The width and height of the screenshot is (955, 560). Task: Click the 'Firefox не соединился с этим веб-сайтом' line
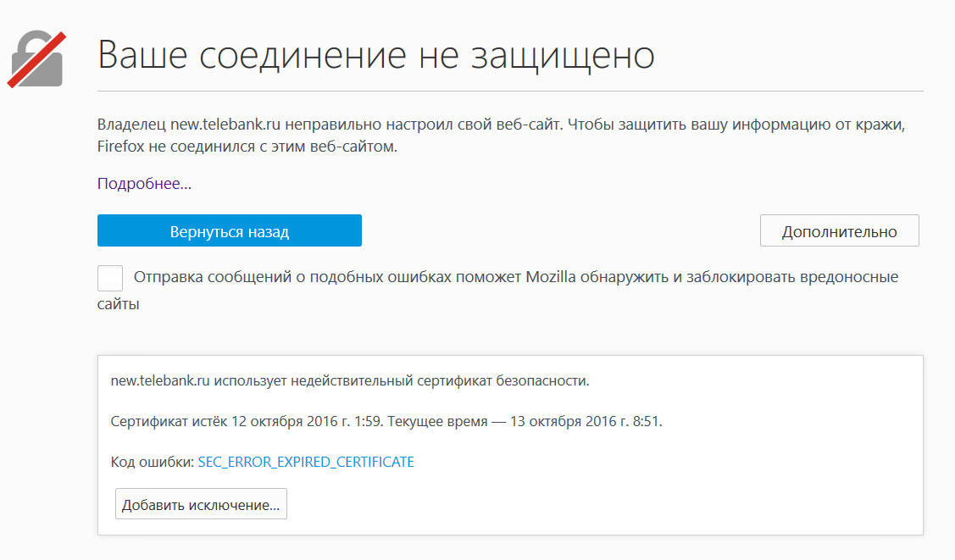247,147
